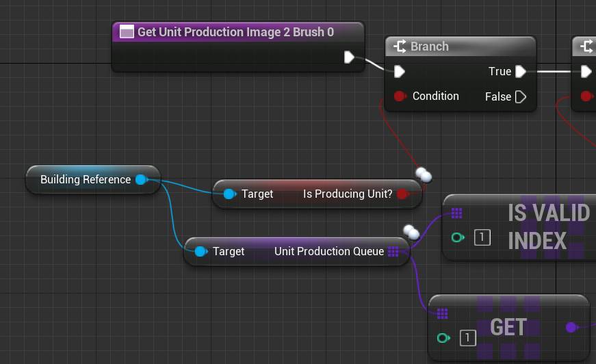
Task: Click the function icon on Get Unit Production Image node
Action: coord(127,31)
